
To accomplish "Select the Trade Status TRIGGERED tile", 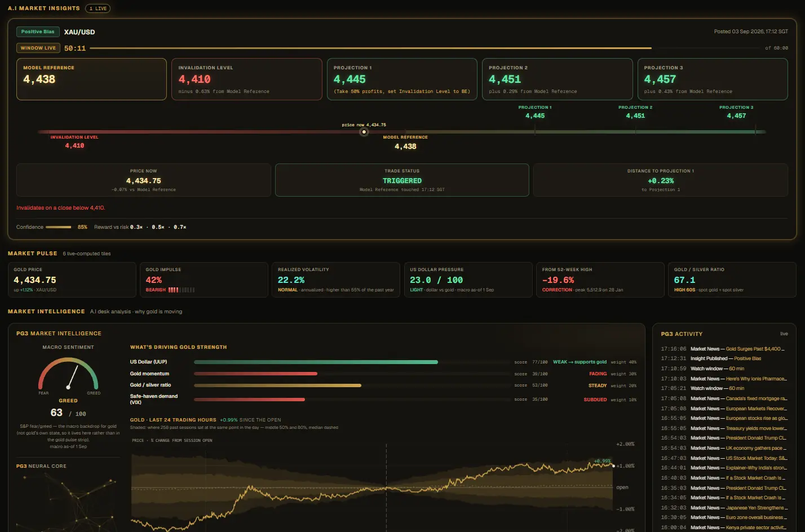I will [402, 180].
